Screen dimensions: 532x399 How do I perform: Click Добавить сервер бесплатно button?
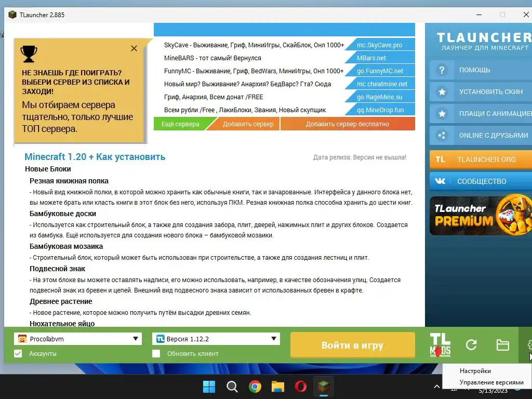[x=348, y=124]
